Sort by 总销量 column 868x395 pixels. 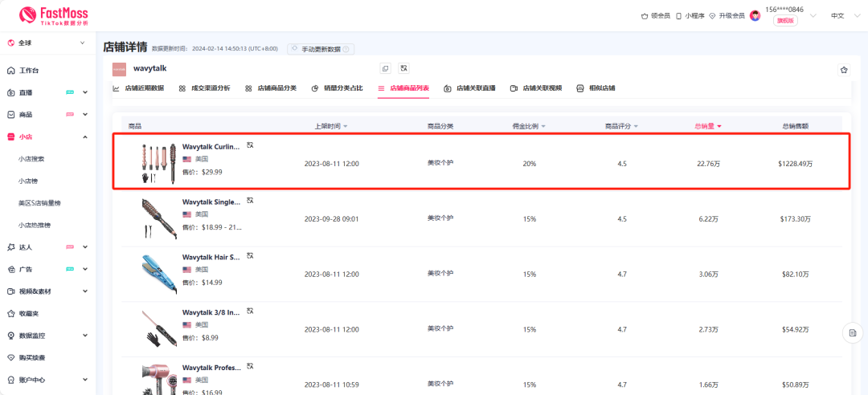click(708, 126)
